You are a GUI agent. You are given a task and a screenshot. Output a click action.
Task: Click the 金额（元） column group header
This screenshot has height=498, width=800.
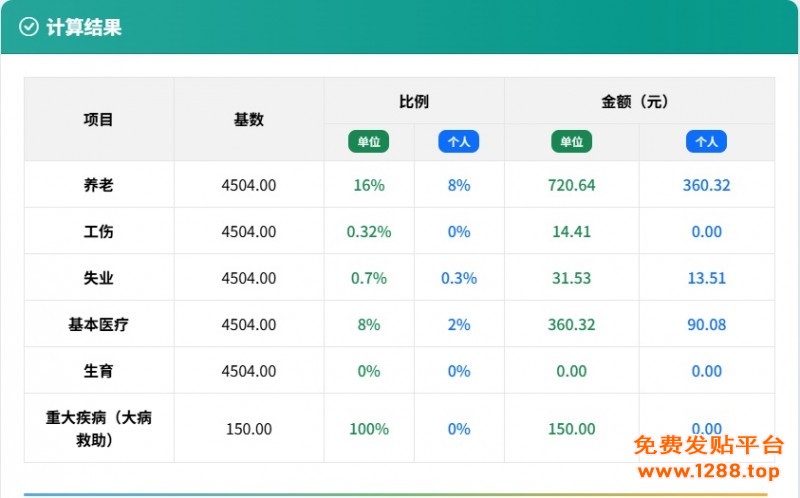point(638,101)
